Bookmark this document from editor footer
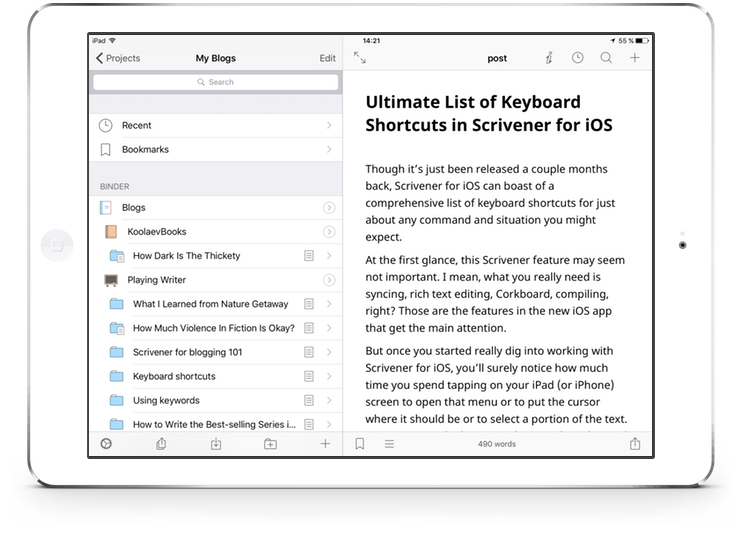Viewport: 742px width, 540px height. (360, 444)
